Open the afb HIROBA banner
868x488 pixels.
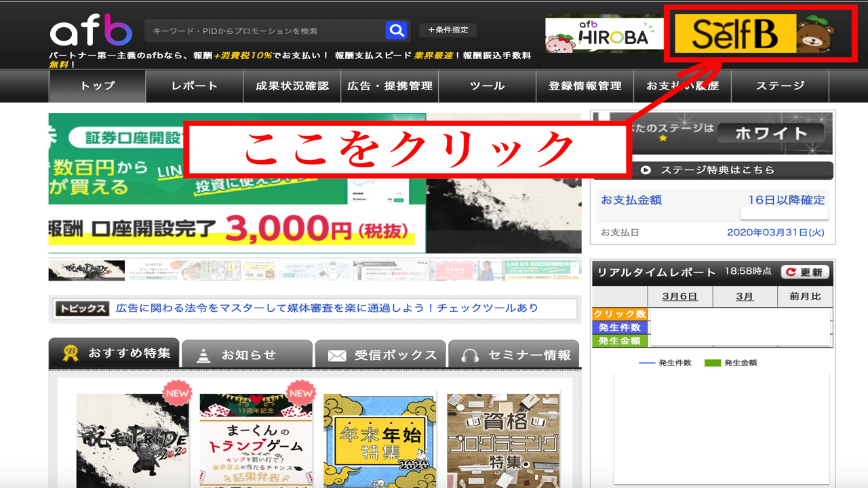(x=604, y=33)
